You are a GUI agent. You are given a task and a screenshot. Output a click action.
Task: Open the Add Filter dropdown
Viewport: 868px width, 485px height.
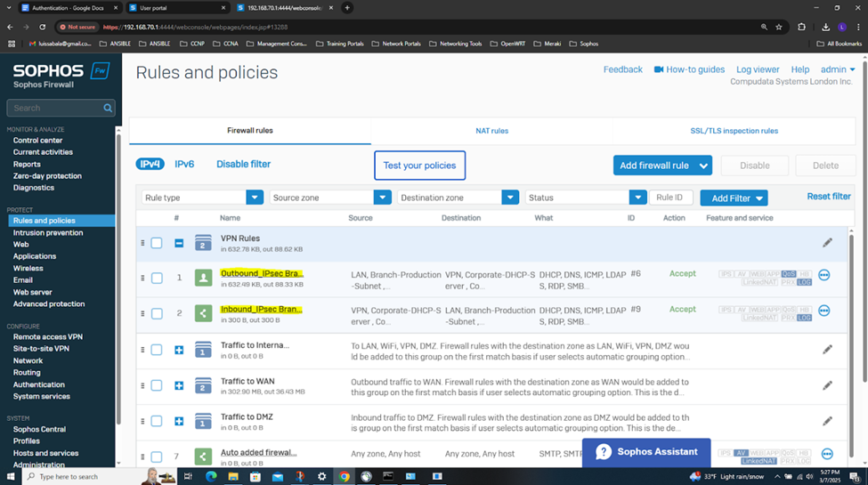(734, 198)
